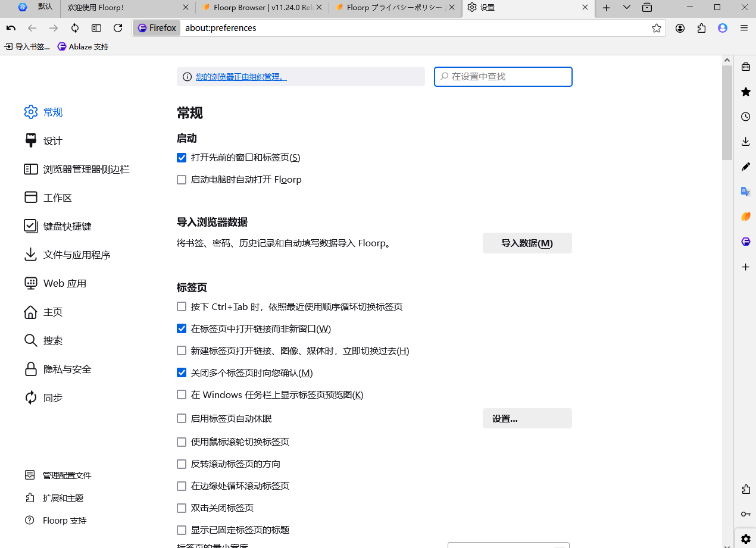
Task: Click the search settings input field
Action: 503,76
